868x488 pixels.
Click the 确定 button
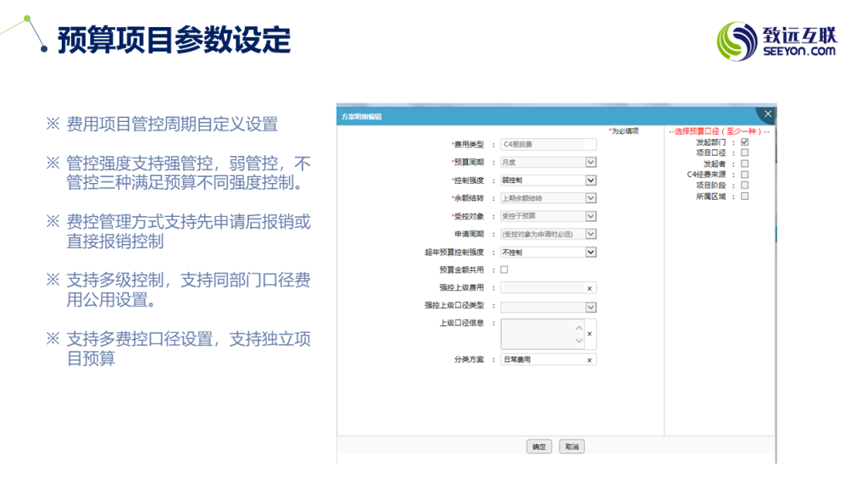click(x=539, y=446)
